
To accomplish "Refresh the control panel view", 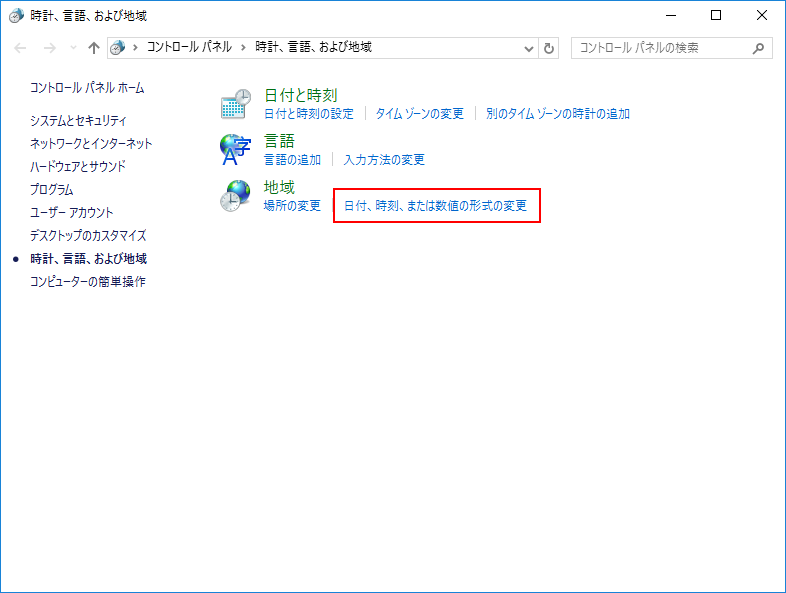I will [x=549, y=48].
